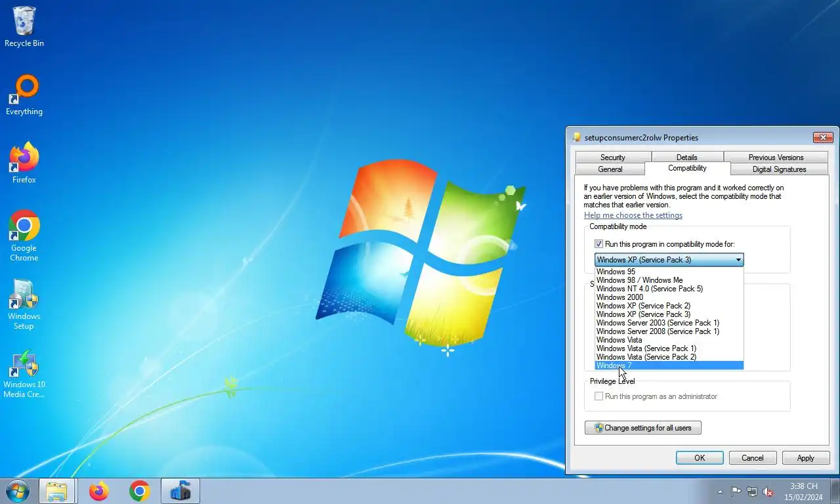Select the Firefox desktop shortcut

tap(24, 164)
